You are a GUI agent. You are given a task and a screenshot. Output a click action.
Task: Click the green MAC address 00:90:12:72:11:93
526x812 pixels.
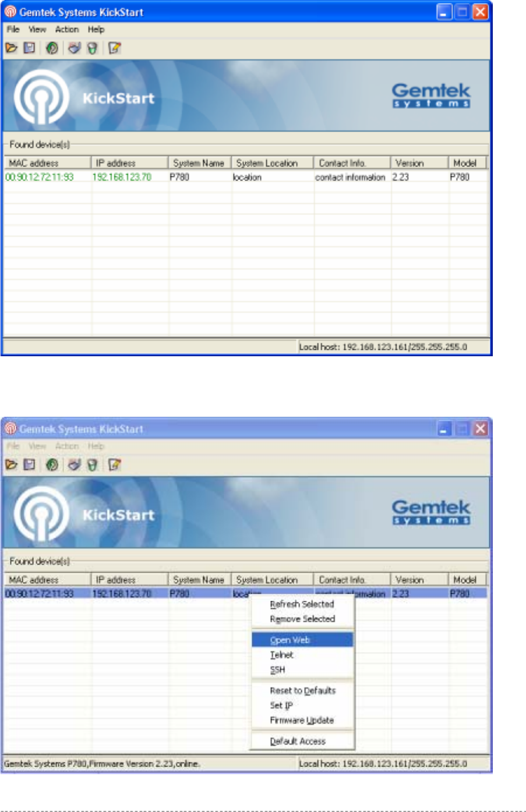click(x=40, y=177)
